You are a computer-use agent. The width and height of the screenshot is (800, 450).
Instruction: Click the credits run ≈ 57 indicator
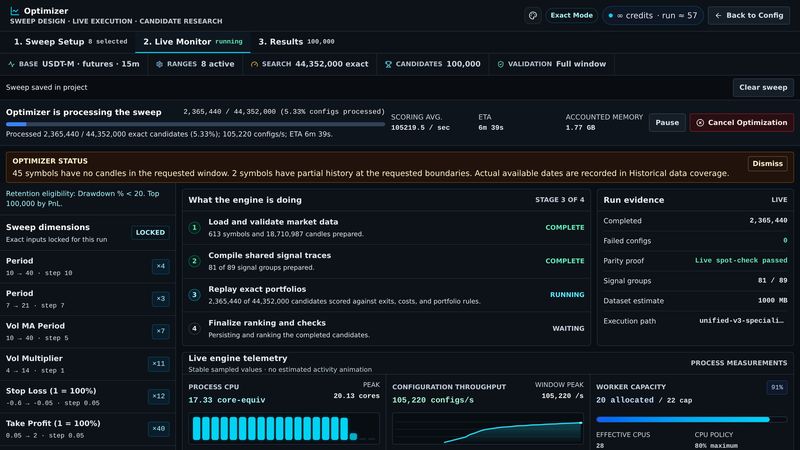click(x=653, y=15)
